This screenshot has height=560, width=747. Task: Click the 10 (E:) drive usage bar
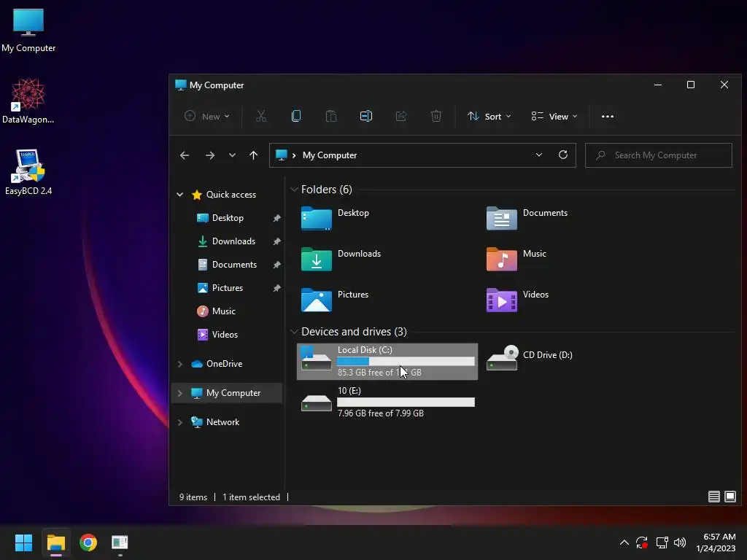coord(406,402)
